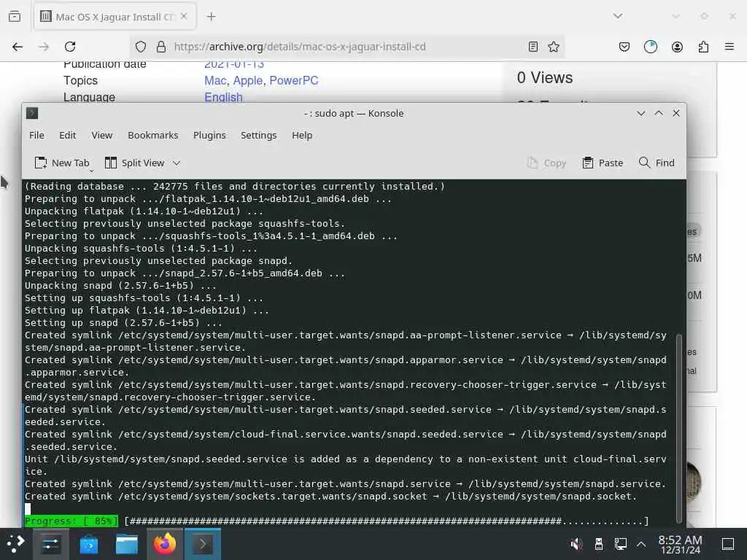
Task: Open Konsole Help menu
Action: (302, 135)
